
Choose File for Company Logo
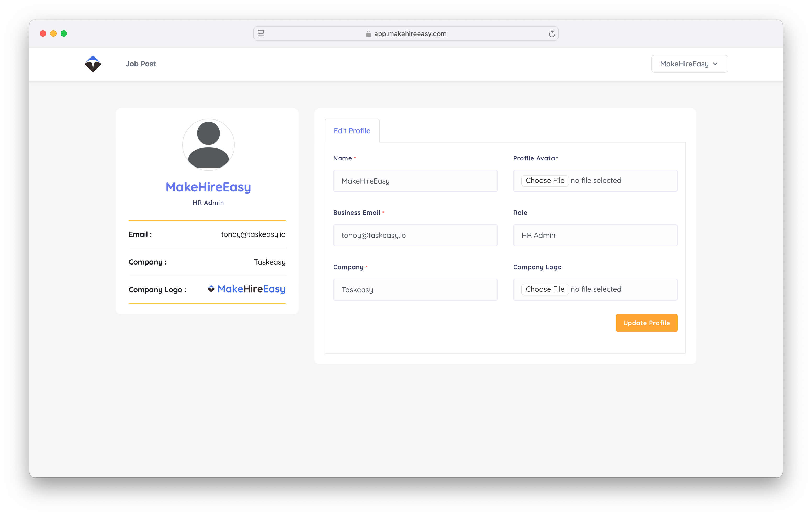(545, 290)
